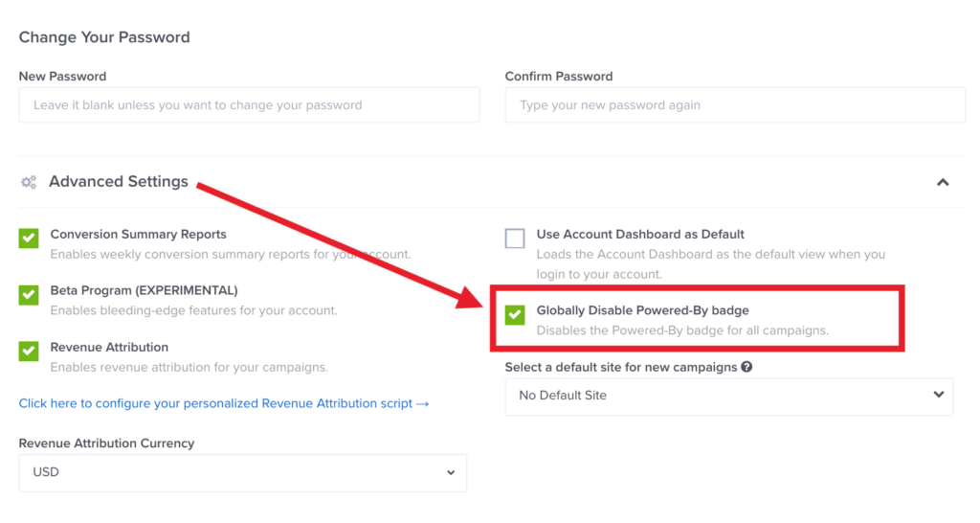
Task: Disable the Beta Program checkbox
Action: point(29,295)
